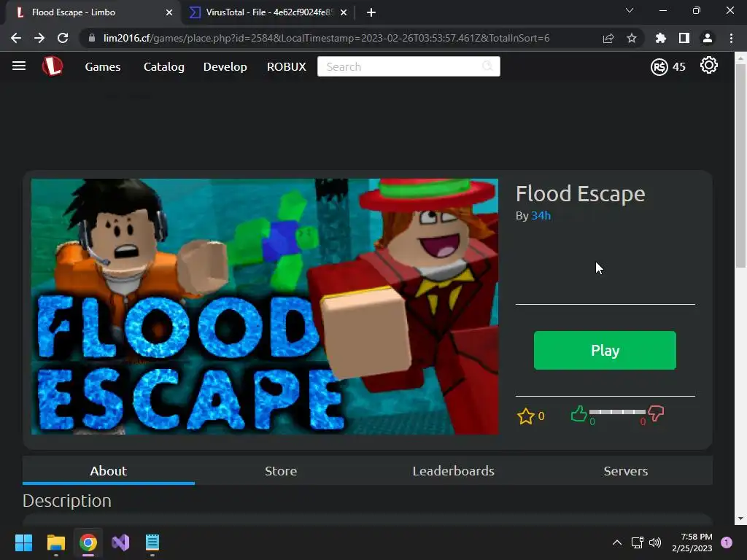The image size is (747, 560).
Task: Click the 45 ROBUX balance
Action: tap(679, 67)
